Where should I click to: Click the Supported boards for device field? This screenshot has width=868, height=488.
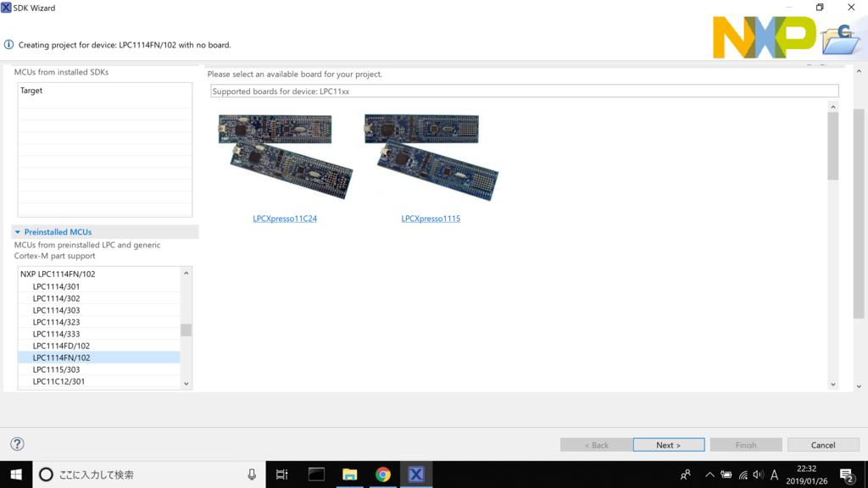pos(524,91)
